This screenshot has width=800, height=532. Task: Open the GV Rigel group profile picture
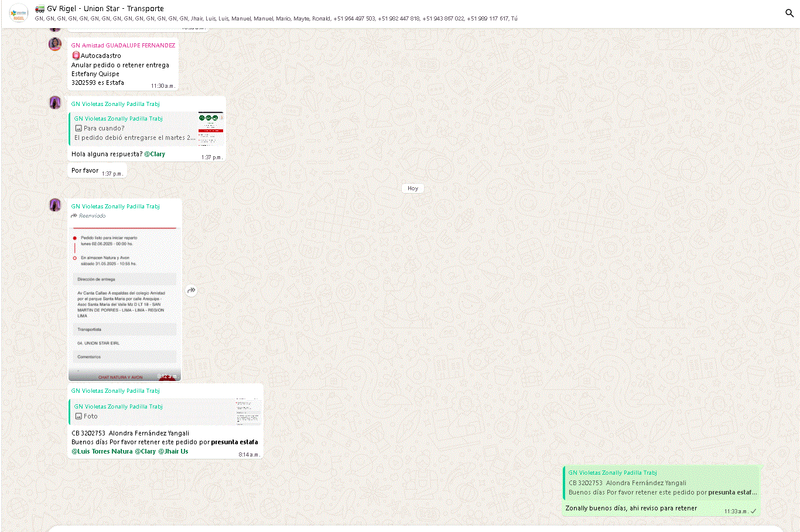pos(19,13)
